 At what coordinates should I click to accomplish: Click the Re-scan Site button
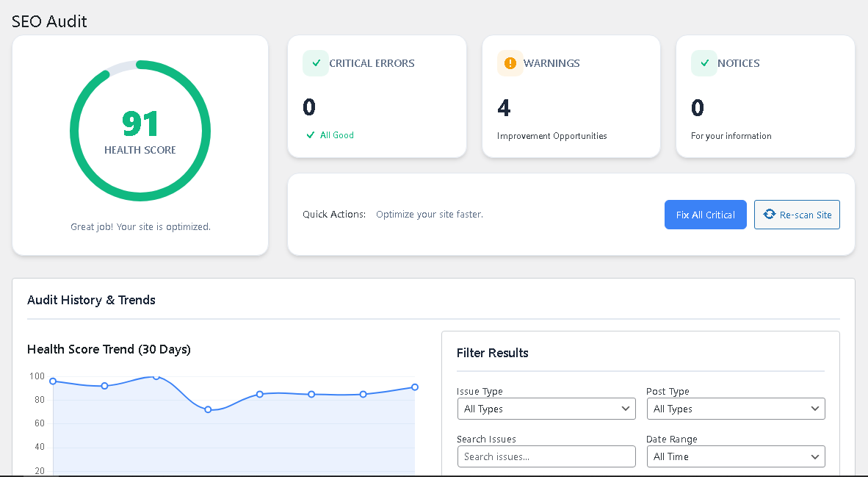797,214
